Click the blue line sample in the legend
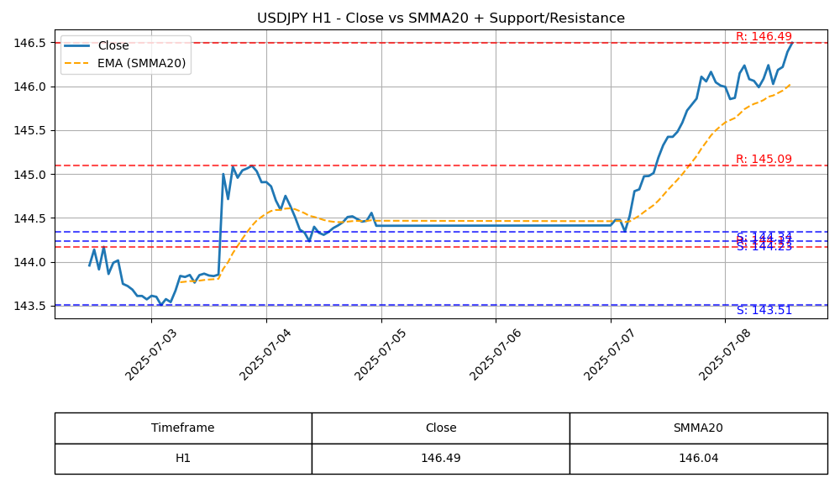Viewport: 840px width, 504px height. click(x=76, y=45)
